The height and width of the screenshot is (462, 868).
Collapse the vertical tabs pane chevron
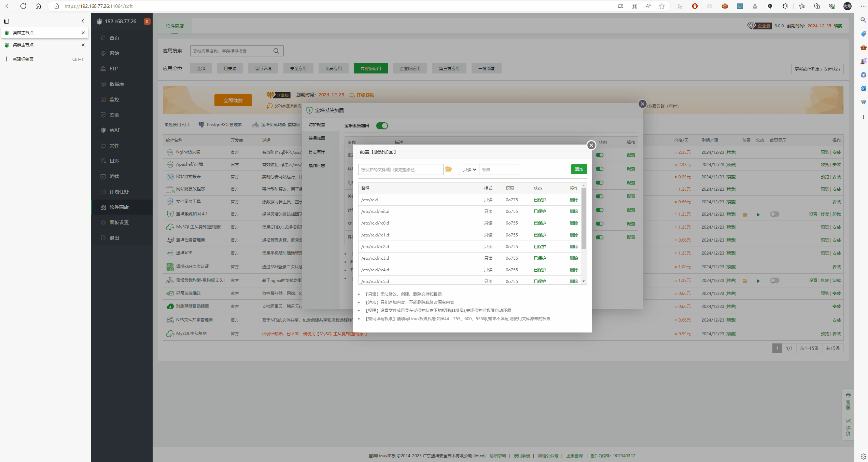click(x=83, y=21)
